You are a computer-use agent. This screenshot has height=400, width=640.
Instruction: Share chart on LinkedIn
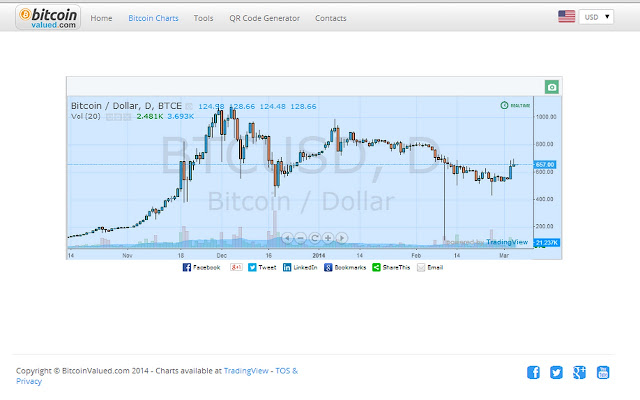click(x=300, y=267)
